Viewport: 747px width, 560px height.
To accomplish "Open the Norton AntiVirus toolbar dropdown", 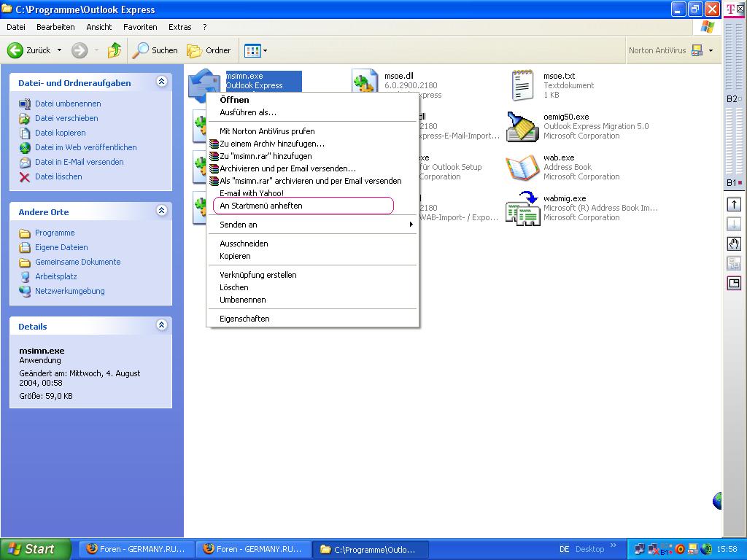I will [710, 50].
